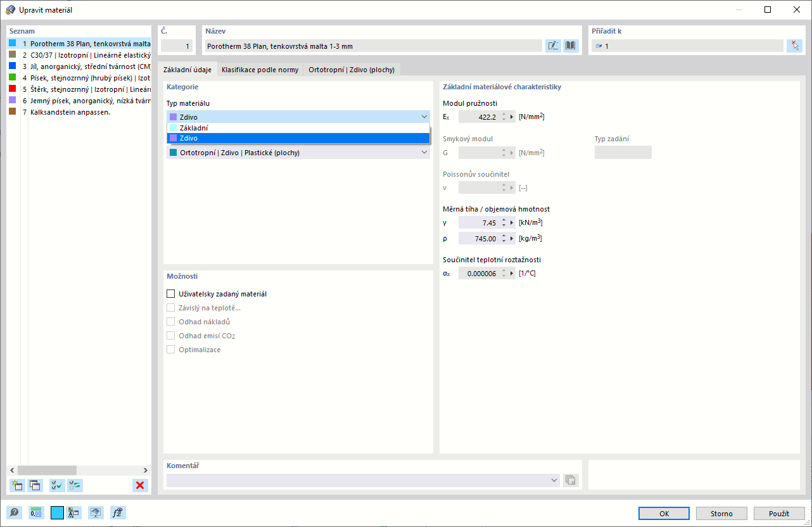Click the material number field Č.

[x=176, y=46]
